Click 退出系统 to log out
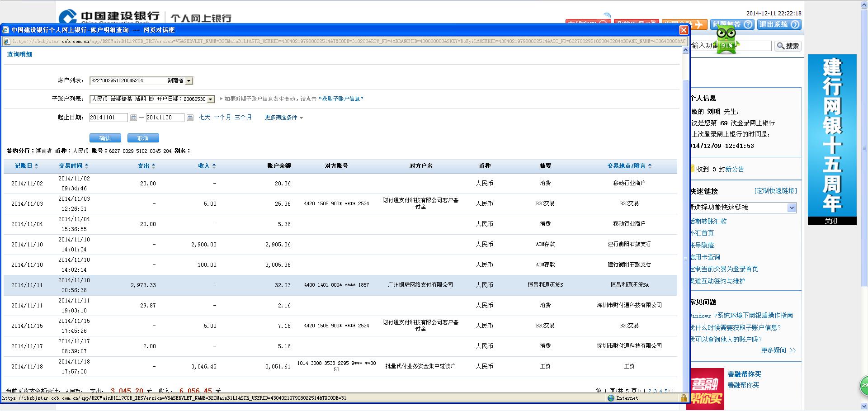This screenshot has height=411, width=868. click(x=779, y=24)
